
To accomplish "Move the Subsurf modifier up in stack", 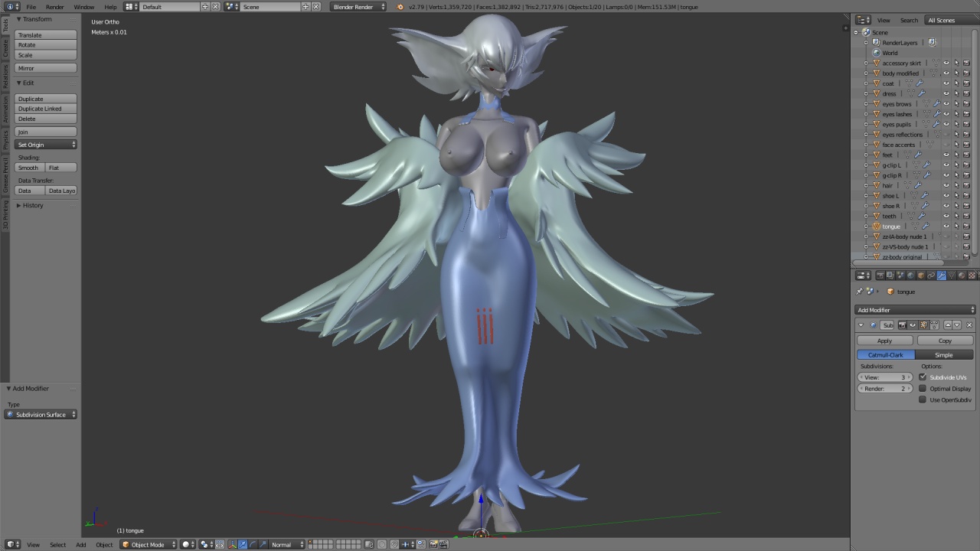I will coord(948,325).
